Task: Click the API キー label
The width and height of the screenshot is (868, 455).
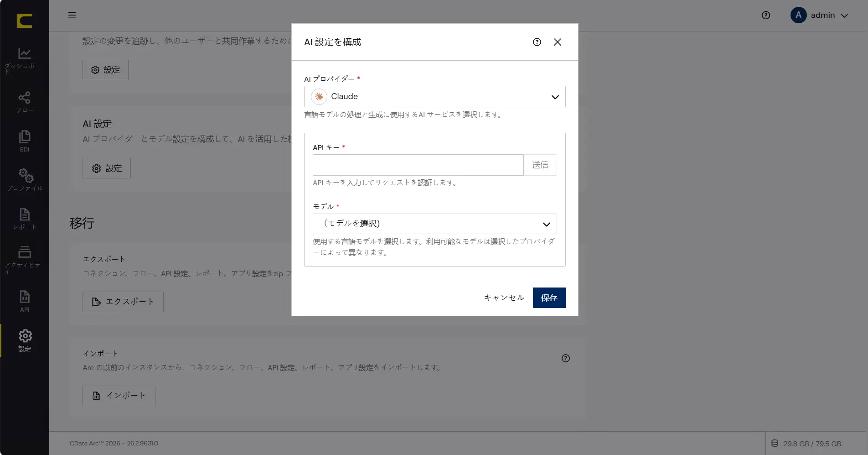Action: (x=326, y=147)
